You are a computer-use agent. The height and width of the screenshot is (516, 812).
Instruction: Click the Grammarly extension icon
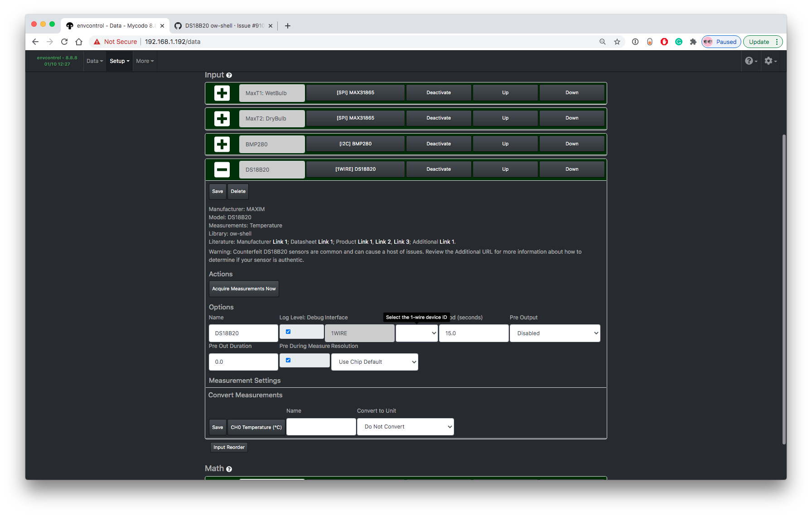coord(678,41)
